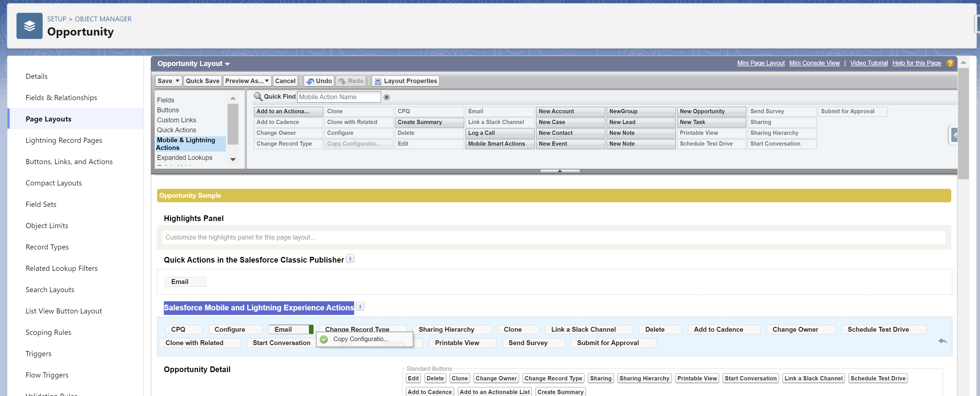Select Fields in the palette category list
Image resolution: width=980 pixels, height=396 pixels.
pyautogui.click(x=166, y=100)
